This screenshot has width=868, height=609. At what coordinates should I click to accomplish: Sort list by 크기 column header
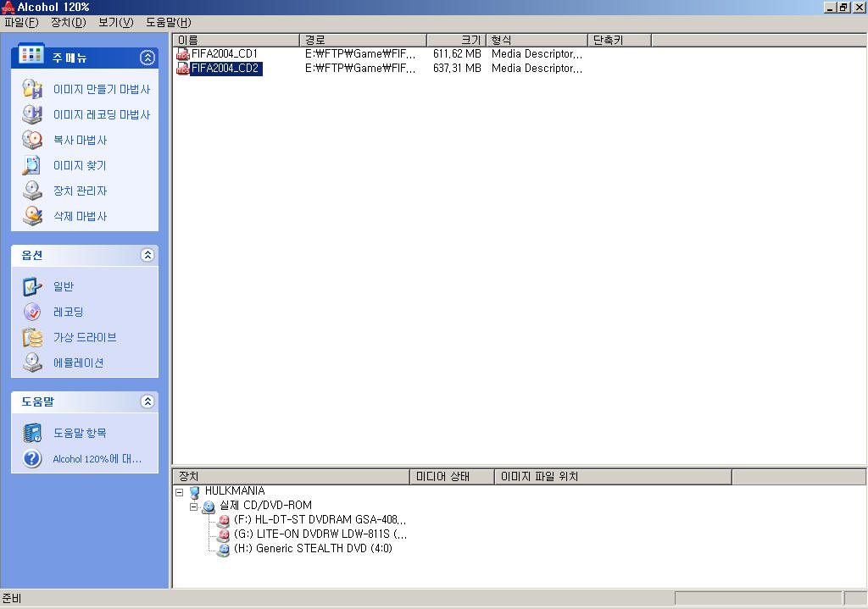point(456,40)
